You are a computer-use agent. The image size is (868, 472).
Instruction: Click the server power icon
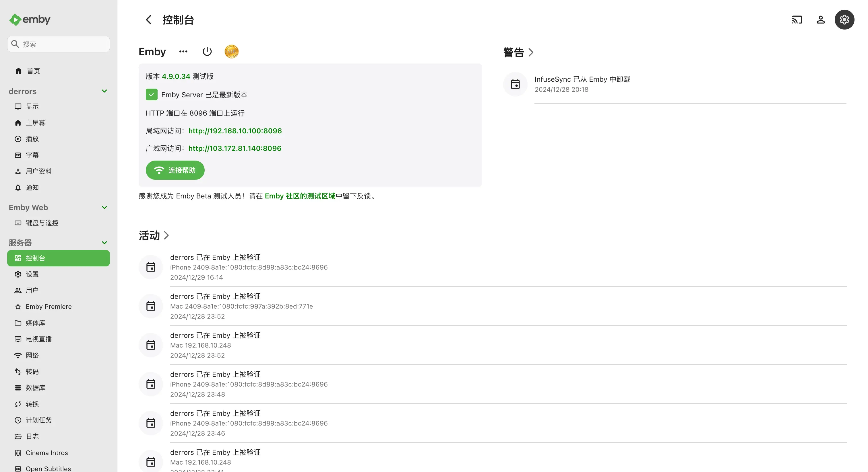[207, 52]
